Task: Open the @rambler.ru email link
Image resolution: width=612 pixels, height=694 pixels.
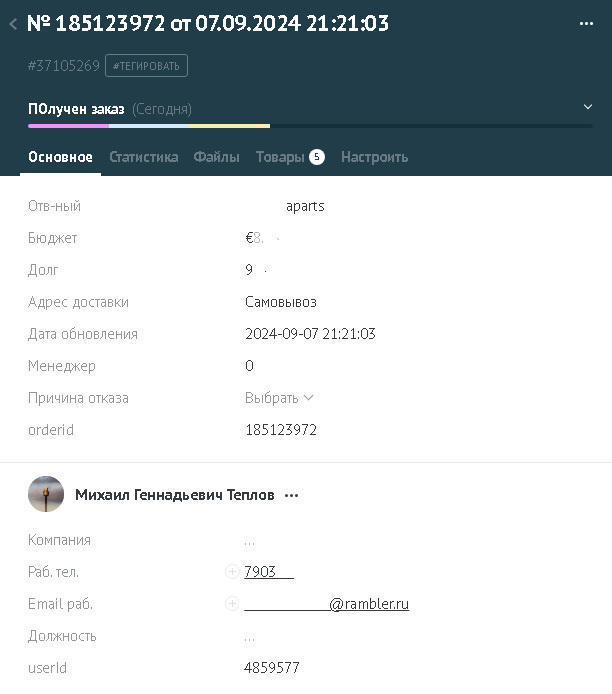Action: coord(327,603)
